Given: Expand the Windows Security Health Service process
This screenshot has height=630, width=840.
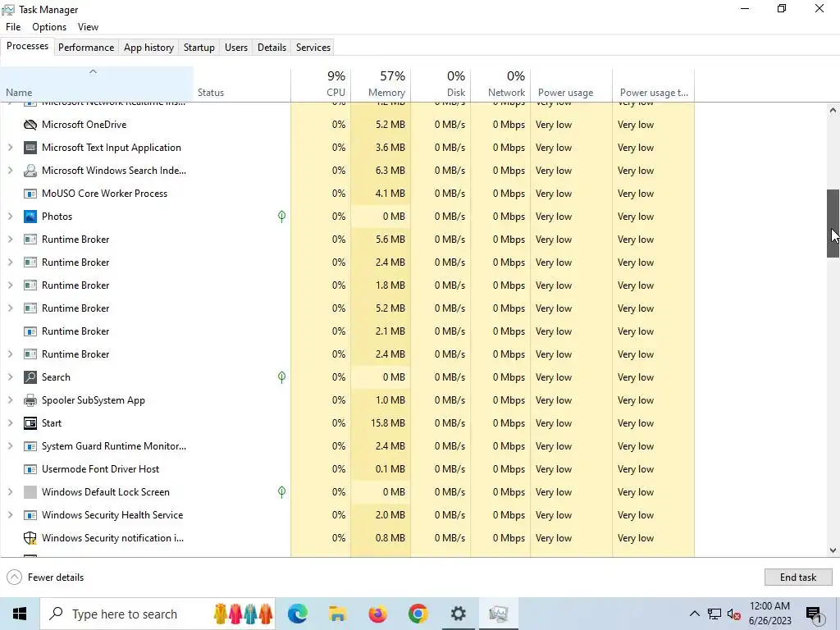Looking at the screenshot, I should coord(10,515).
